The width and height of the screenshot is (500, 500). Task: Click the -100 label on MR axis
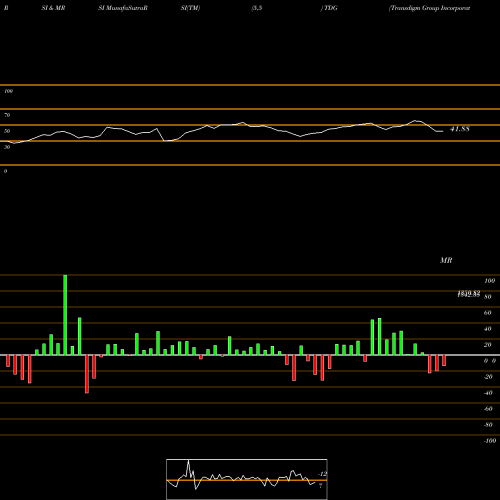pos(490,441)
